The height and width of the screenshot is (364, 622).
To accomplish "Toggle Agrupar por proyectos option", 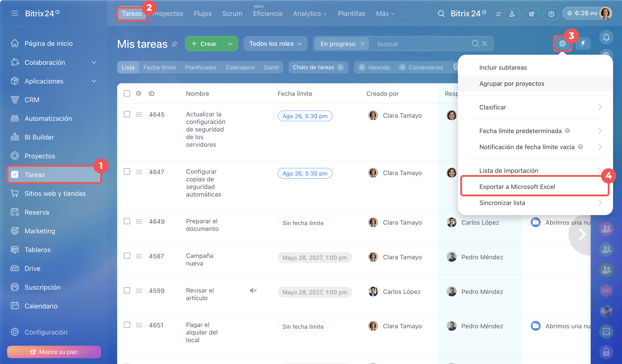I will click(x=535, y=83).
